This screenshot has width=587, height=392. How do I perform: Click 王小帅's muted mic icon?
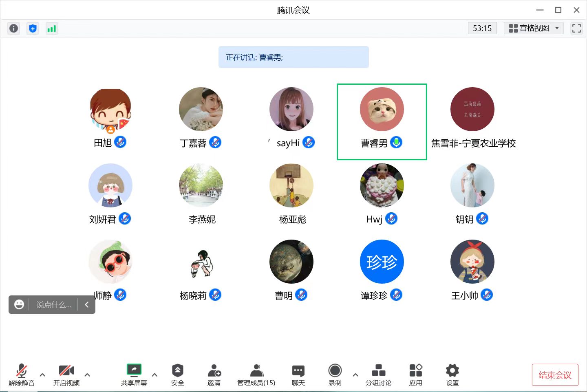(487, 295)
